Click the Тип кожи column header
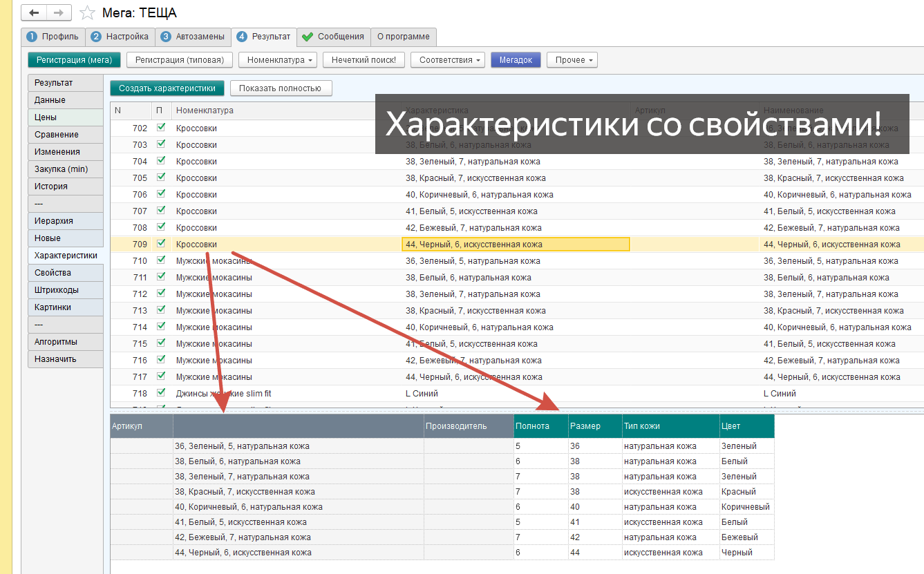924x574 pixels. [x=670, y=426]
